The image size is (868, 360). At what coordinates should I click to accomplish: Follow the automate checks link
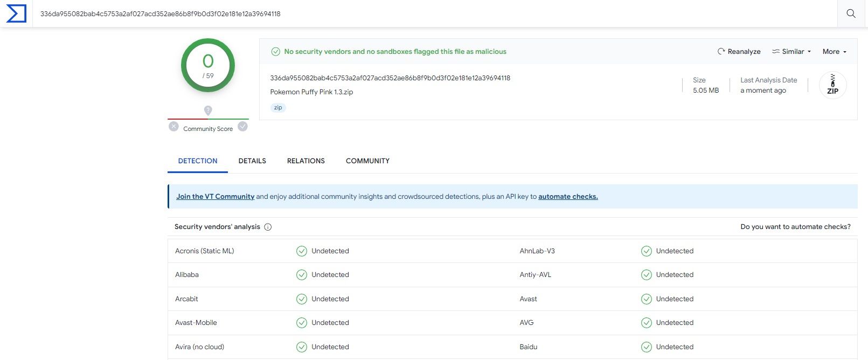point(568,197)
